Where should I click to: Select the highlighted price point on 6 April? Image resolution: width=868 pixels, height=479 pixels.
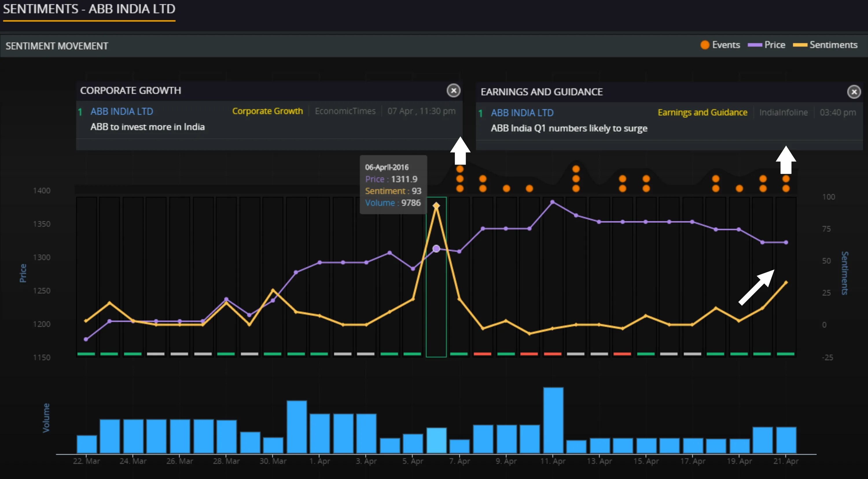pyautogui.click(x=436, y=249)
